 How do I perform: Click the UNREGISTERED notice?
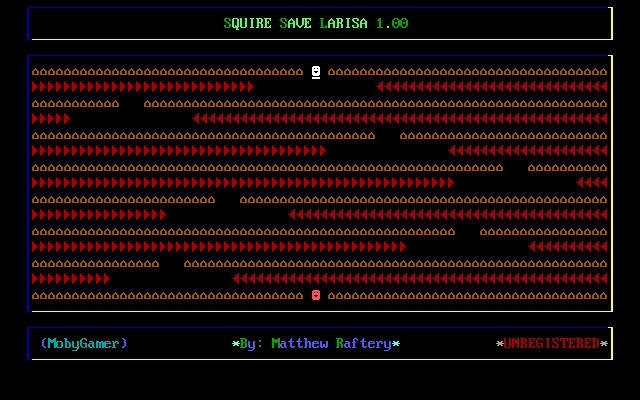click(x=551, y=343)
